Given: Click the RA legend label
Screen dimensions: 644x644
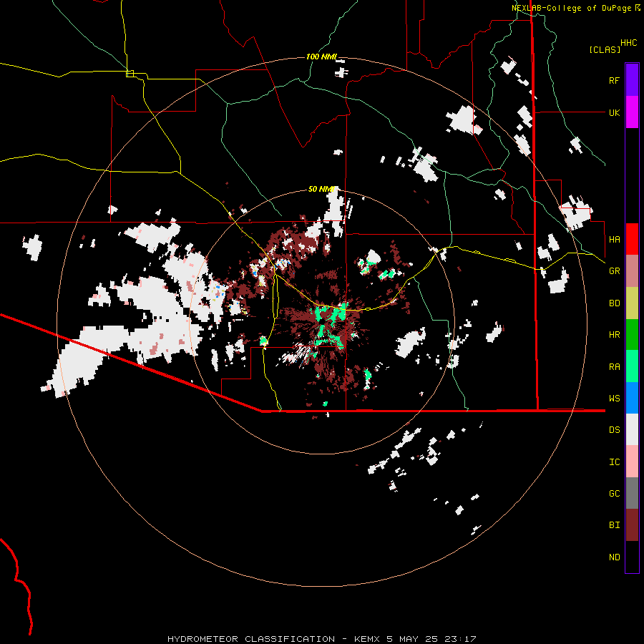Looking at the screenshot, I should [x=614, y=367].
